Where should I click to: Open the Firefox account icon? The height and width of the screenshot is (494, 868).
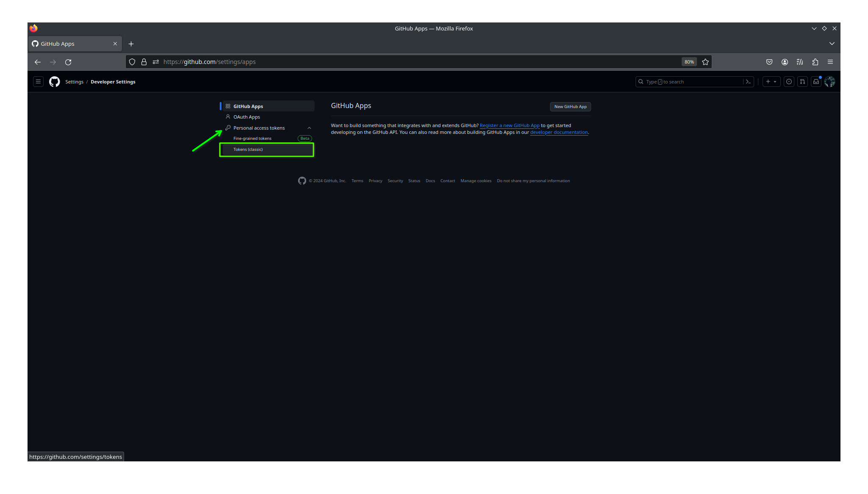coord(785,62)
